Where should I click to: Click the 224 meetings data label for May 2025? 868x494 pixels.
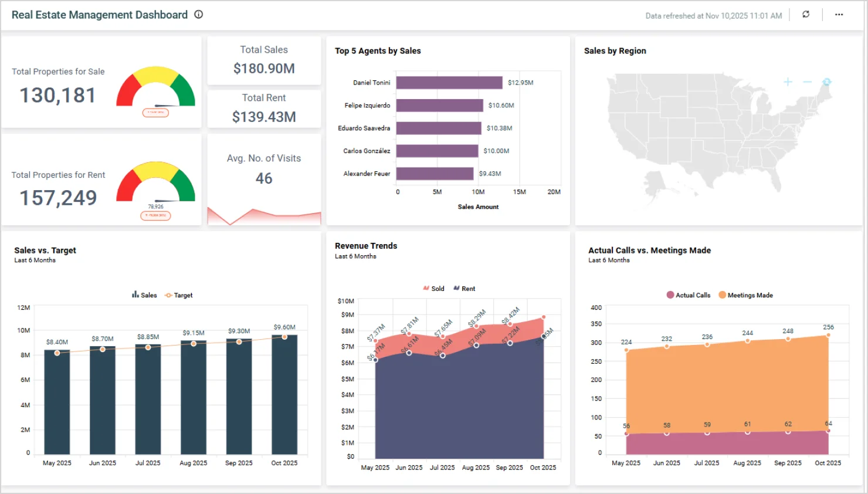point(626,342)
